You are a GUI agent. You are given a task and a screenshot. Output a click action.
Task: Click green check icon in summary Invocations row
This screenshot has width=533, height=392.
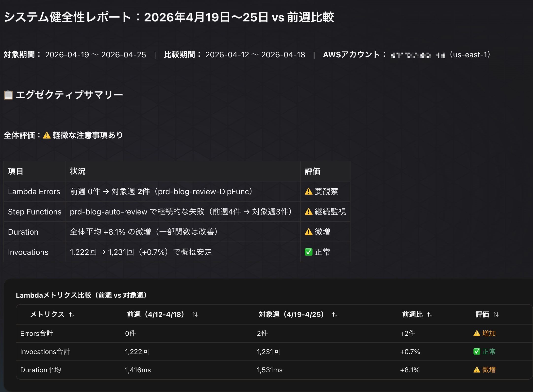coord(309,252)
